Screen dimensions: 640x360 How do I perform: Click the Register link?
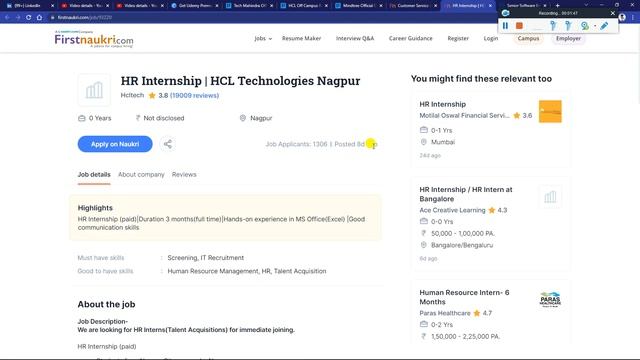click(x=458, y=38)
